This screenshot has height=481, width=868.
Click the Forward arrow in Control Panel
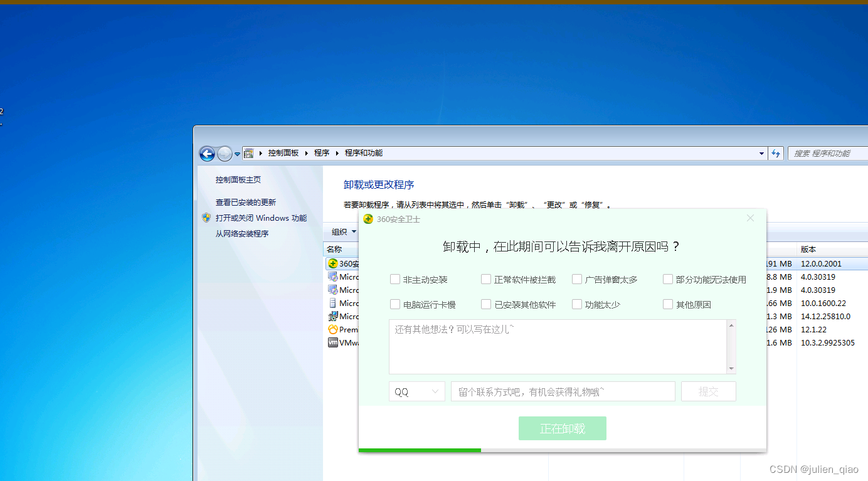(225, 153)
